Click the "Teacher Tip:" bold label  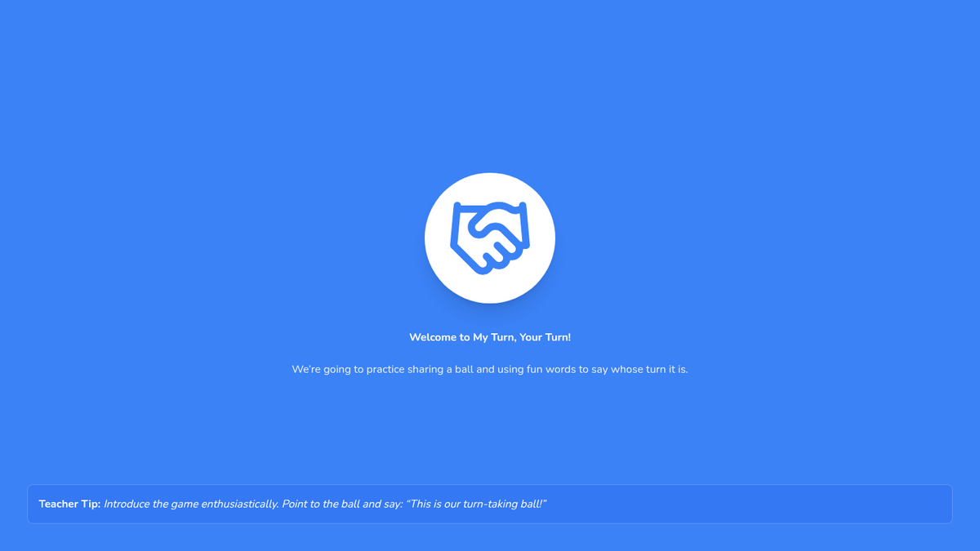point(69,504)
